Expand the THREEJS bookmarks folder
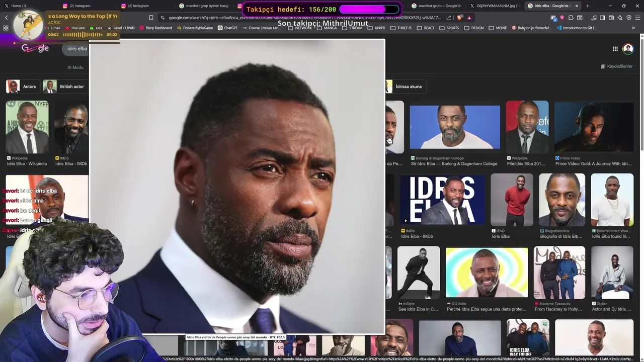Viewport: 644px width, 362px height. [401, 28]
